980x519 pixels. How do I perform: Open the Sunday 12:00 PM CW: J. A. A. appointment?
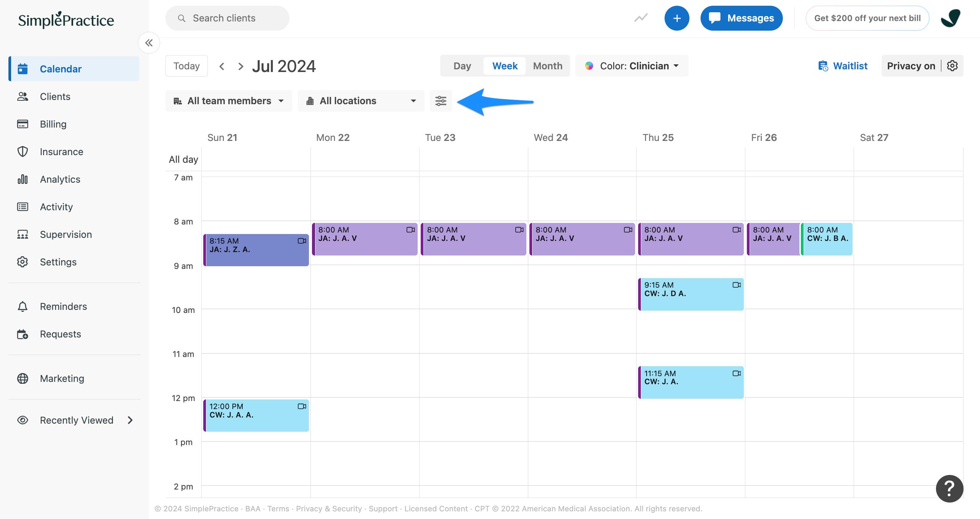point(256,416)
